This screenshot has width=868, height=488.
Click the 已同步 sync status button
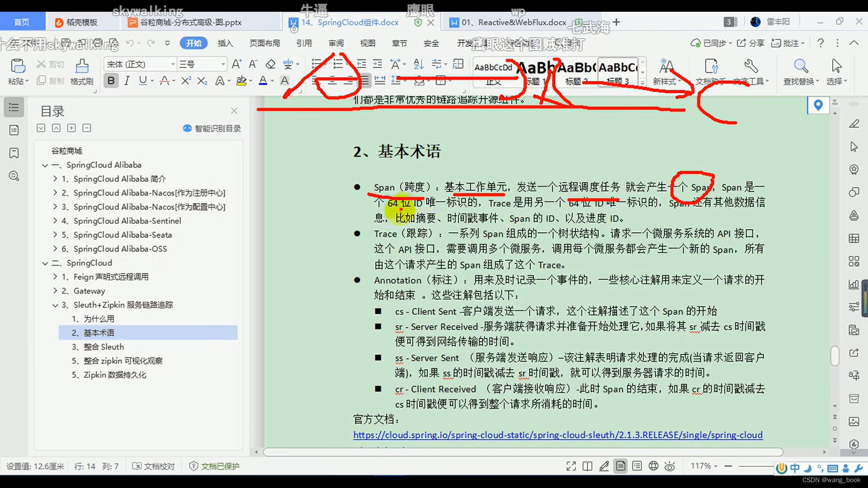(x=711, y=43)
